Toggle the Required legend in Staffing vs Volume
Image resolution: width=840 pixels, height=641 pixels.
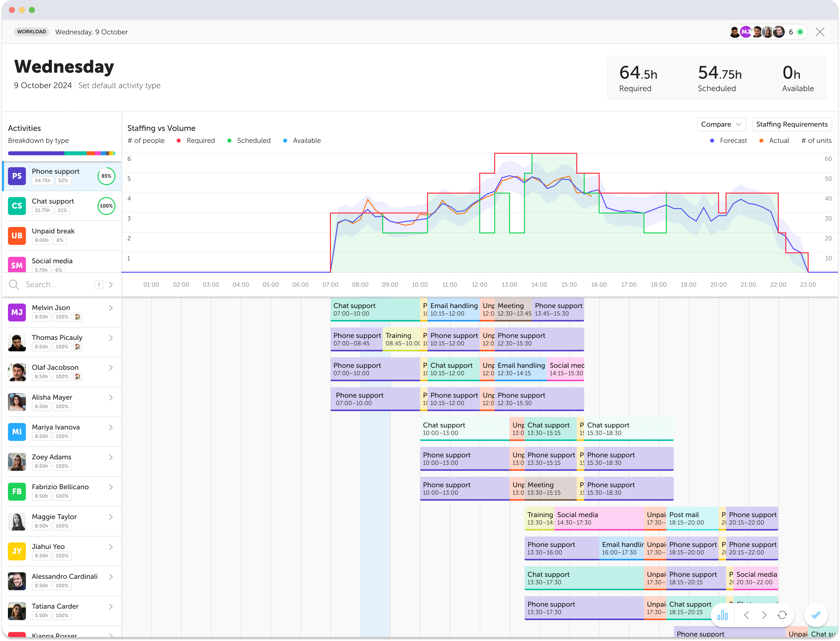tap(179, 140)
